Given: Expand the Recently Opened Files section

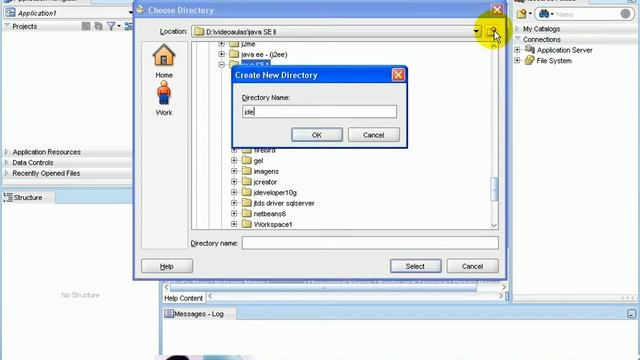Looking at the screenshot, I should pos(7,173).
